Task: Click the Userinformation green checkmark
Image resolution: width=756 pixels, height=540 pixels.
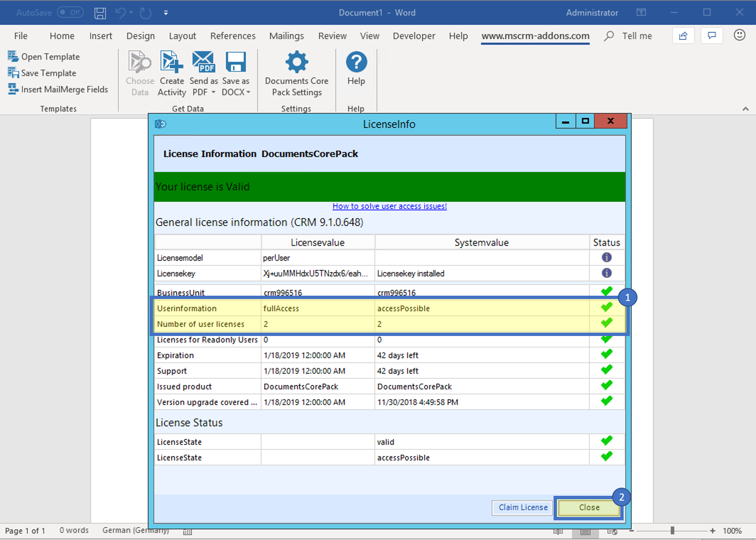Action: point(607,307)
